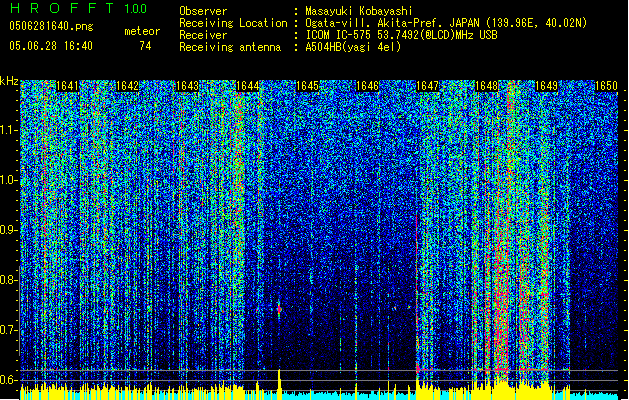Select receiver text ICOM IC-575 53.7492 MHz USB
Viewport: 629px width, 400px height.
[x=402, y=35]
